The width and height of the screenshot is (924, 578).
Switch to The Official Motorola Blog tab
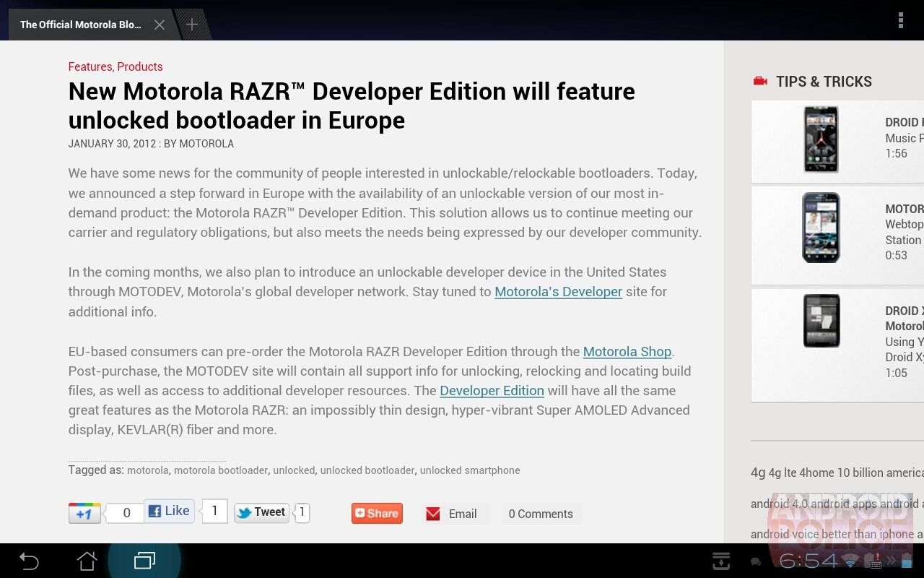79,24
